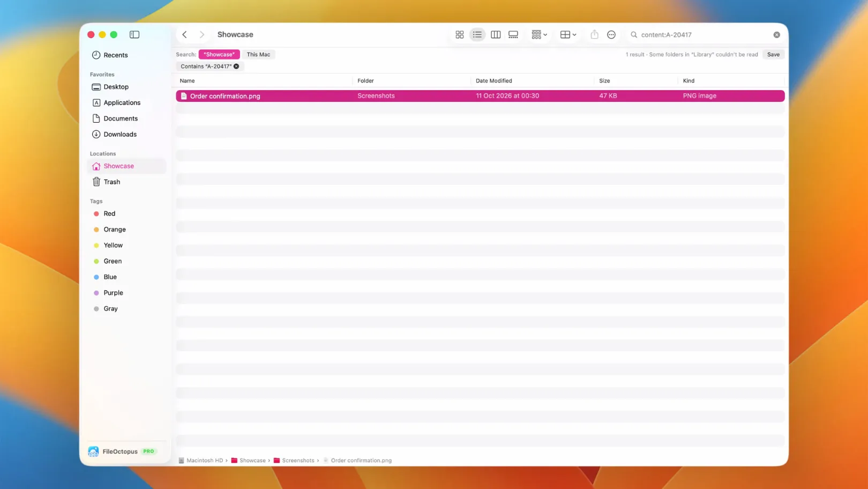Filter by the Purple tag
The width and height of the screenshot is (868, 489).
(126, 293)
